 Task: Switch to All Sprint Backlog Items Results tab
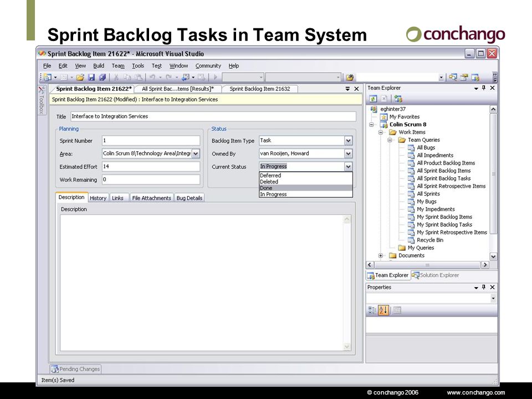coord(178,89)
